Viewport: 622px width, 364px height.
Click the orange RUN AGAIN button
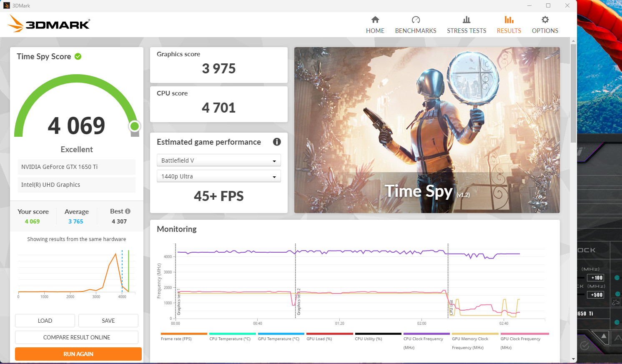click(x=78, y=354)
